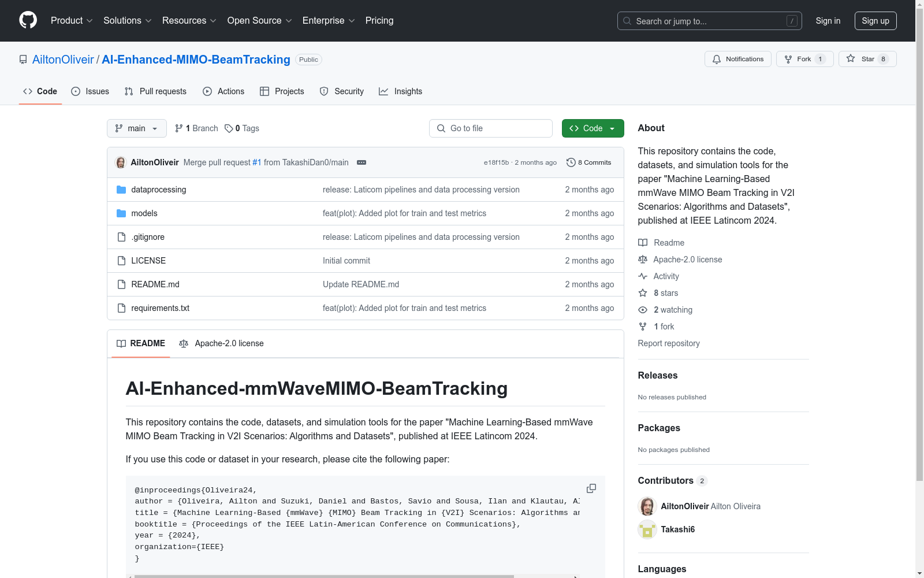Click the tag icon beside 0 Tags
Viewport: 924px width, 578px height.
(229, 128)
